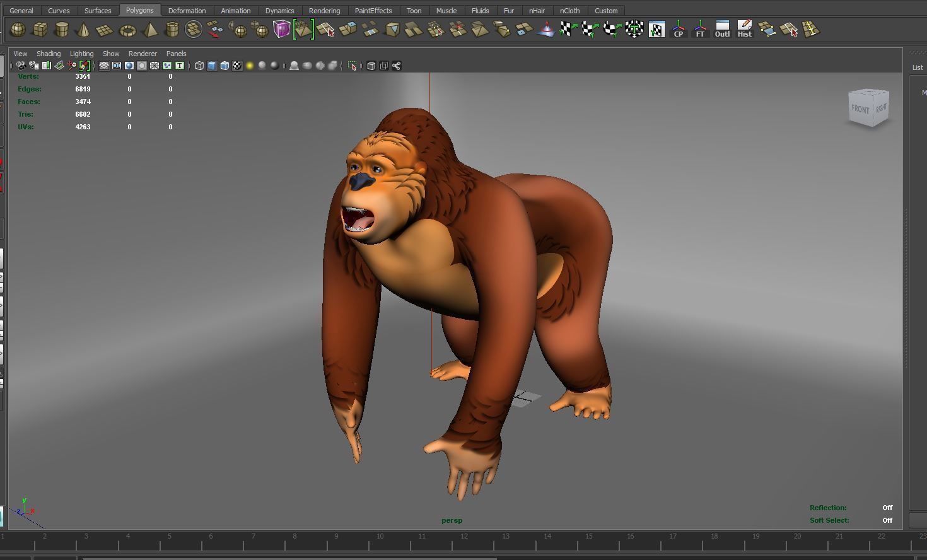Apply automatic UV mapping from the shelf

coord(634,29)
